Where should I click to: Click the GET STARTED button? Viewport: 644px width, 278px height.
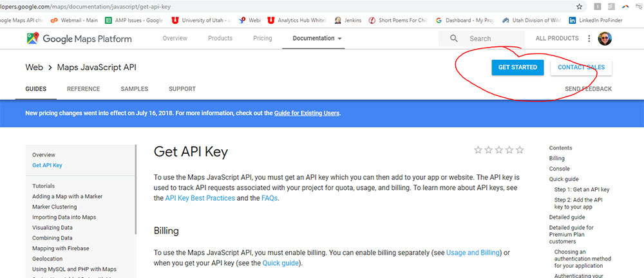(x=518, y=68)
